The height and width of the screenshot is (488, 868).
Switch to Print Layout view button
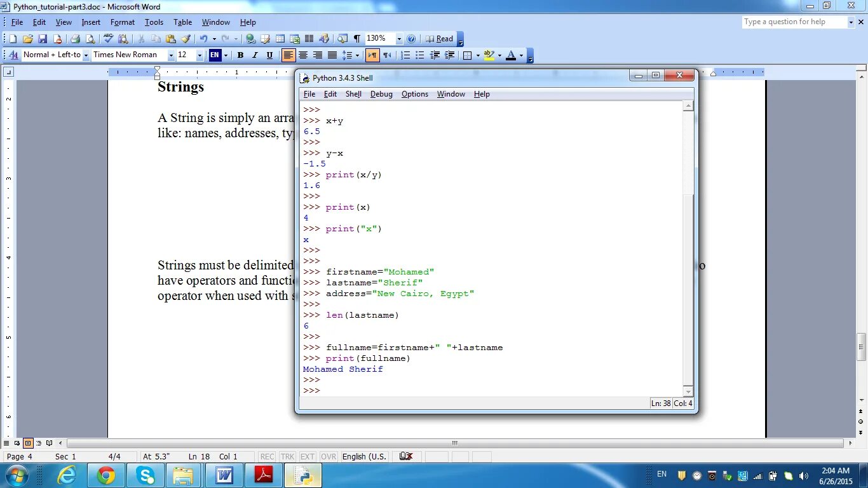pyautogui.click(x=28, y=443)
